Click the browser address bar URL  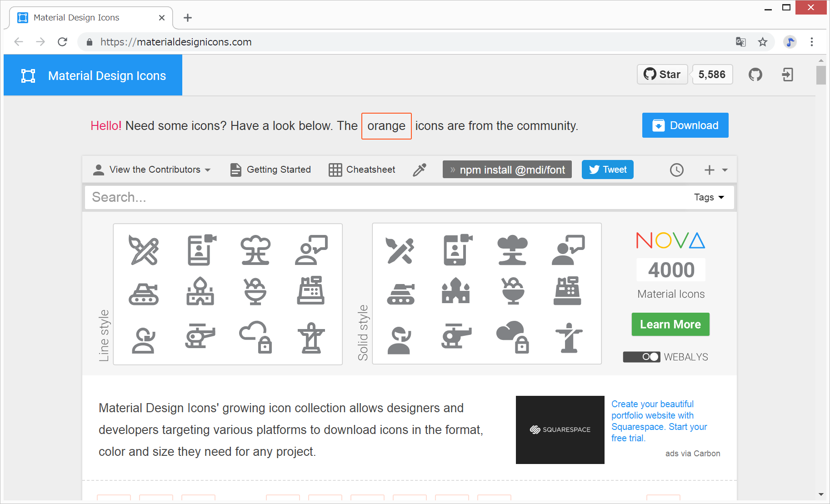click(175, 42)
